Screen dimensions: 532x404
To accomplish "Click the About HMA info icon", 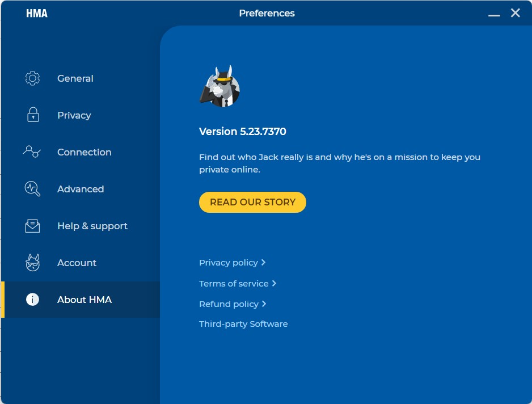I will [32, 300].
